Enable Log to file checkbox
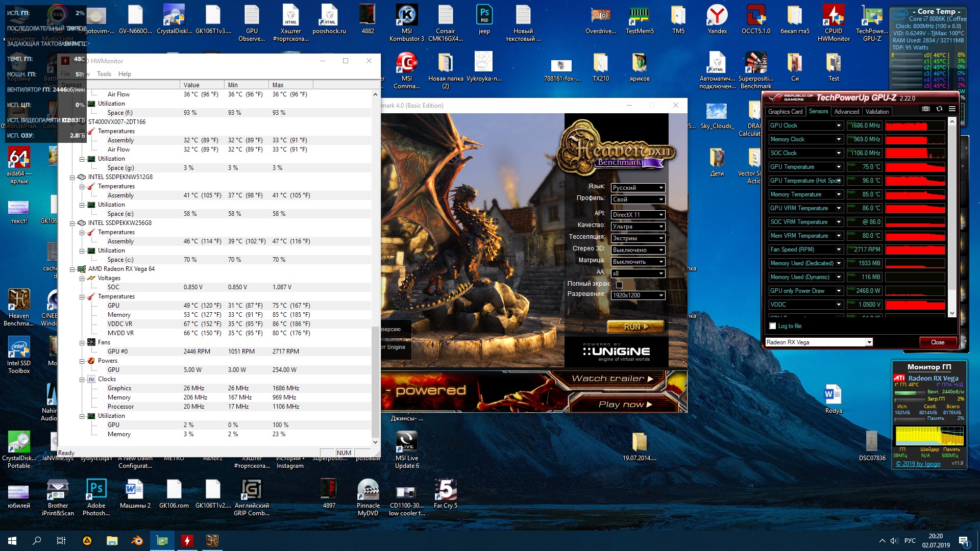The image size is (980, 551). (773, 326)
